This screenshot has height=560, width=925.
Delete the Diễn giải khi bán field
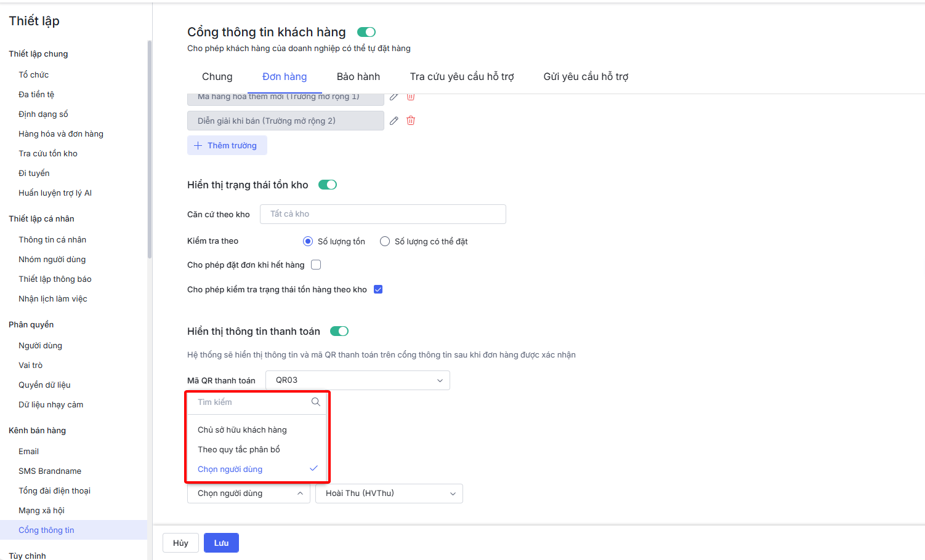pos(411,121)
